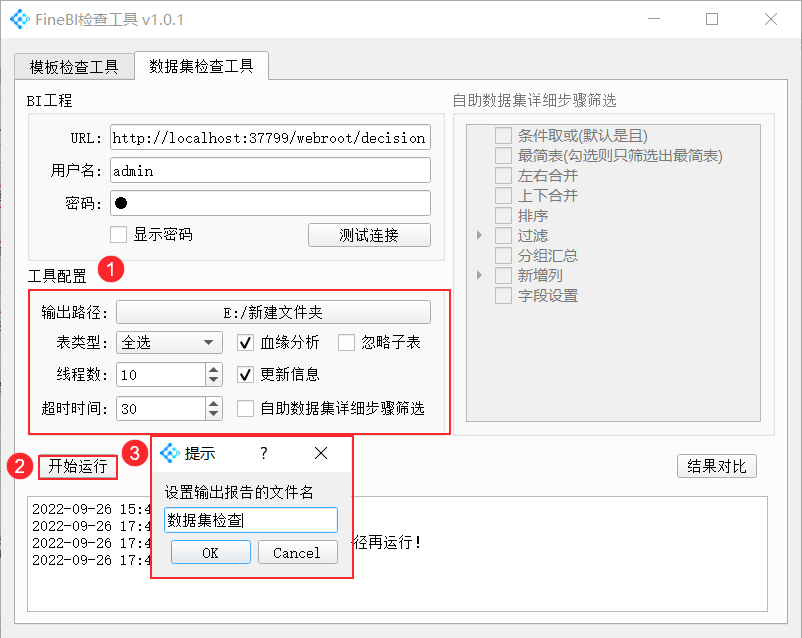Maximize the FineBI window
The image size is (802, 638).
[x=712, y=19]
